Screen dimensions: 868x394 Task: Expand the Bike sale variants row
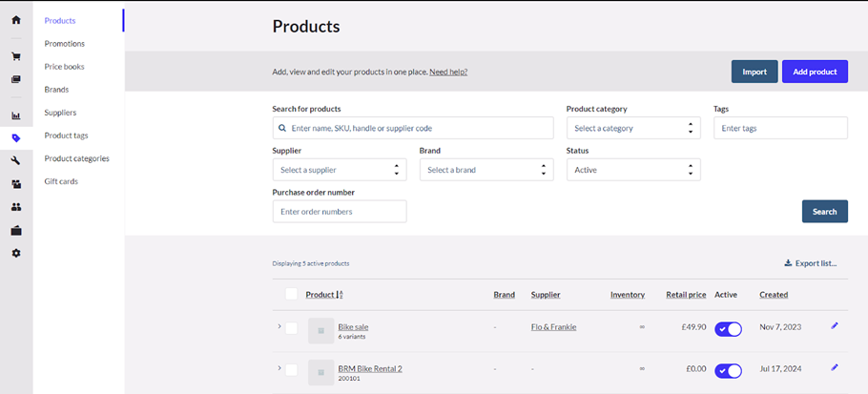pyautogui.click(x=279, y=326)
